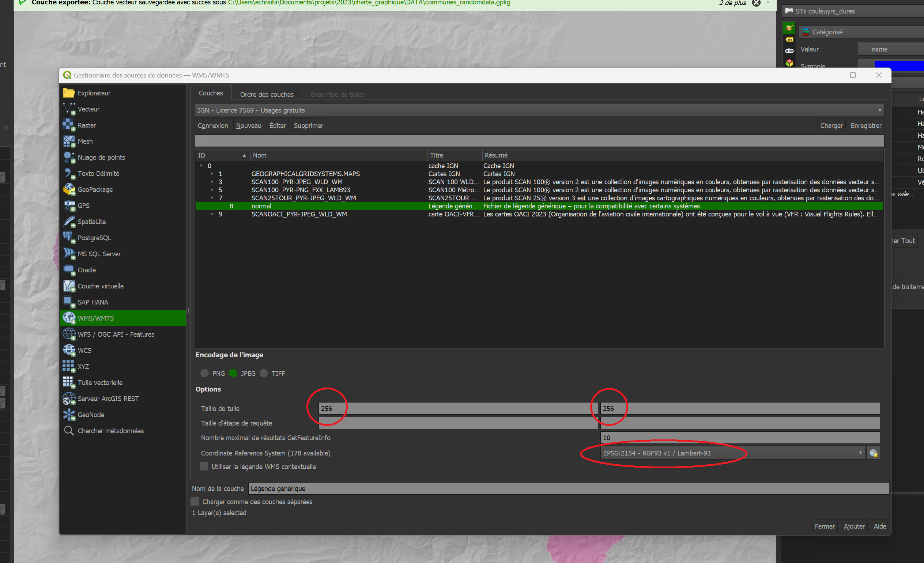Select the Oracle source icon
Screen dimensions: 924x563
tap(69, 270)
